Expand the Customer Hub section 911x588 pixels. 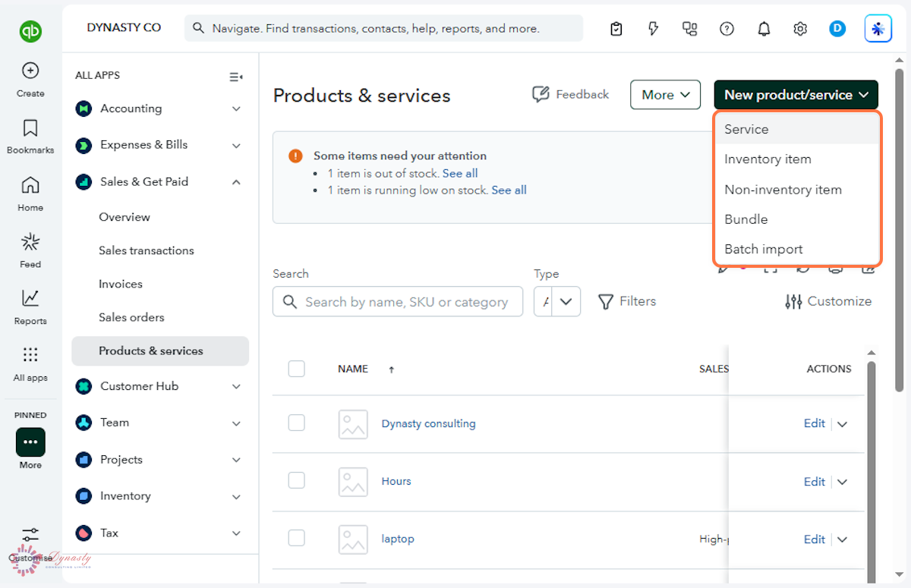point(236,386)
